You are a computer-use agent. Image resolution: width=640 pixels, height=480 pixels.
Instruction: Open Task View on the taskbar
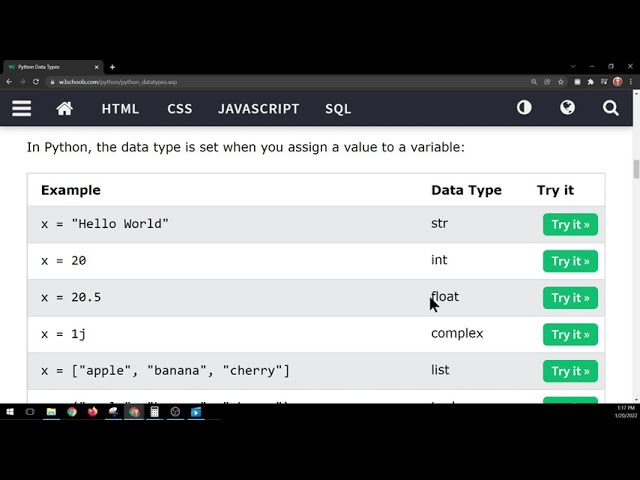[x=30, y=412]
